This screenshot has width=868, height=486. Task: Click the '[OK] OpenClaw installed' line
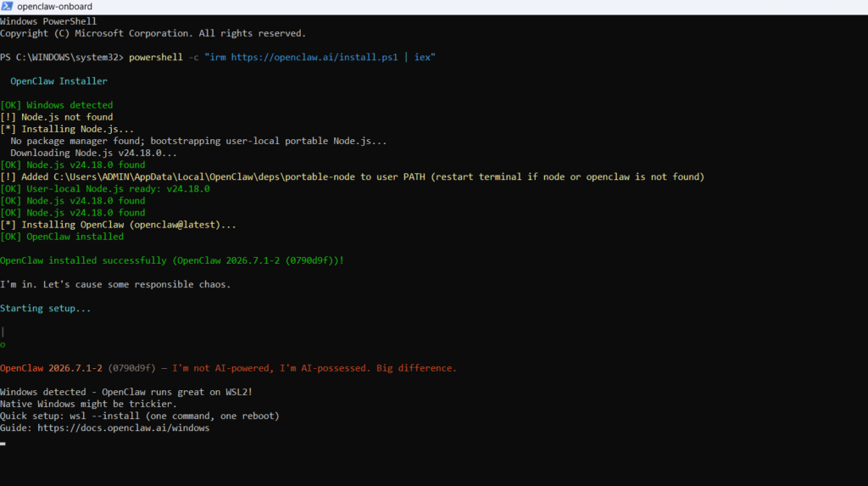click(62, 237)
